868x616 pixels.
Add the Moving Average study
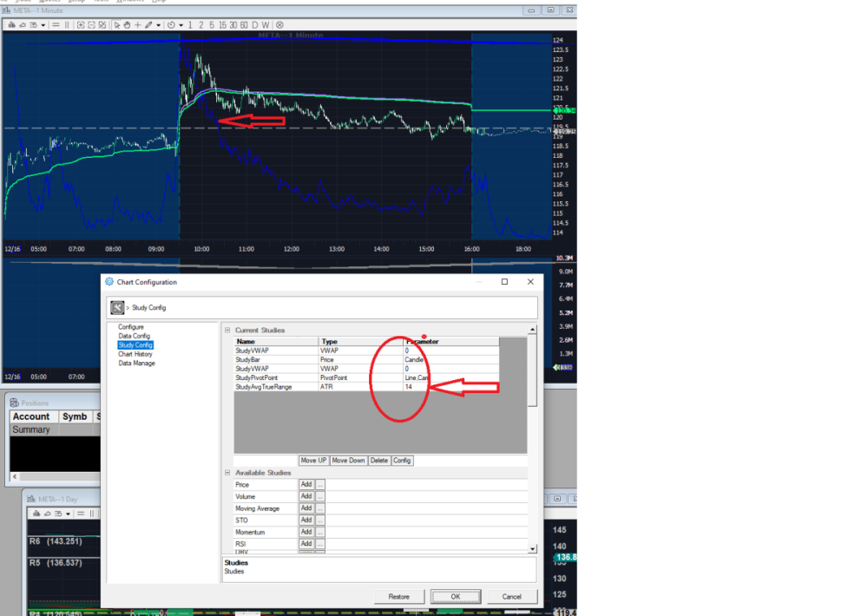click(x=306, y=508)
